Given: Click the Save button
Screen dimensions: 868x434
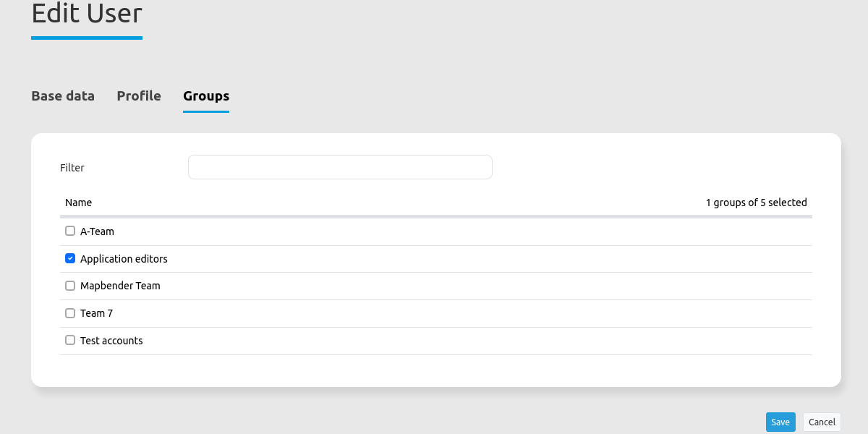Looking at the screenshot, I should pyautogui.click(x=780, y=422).
